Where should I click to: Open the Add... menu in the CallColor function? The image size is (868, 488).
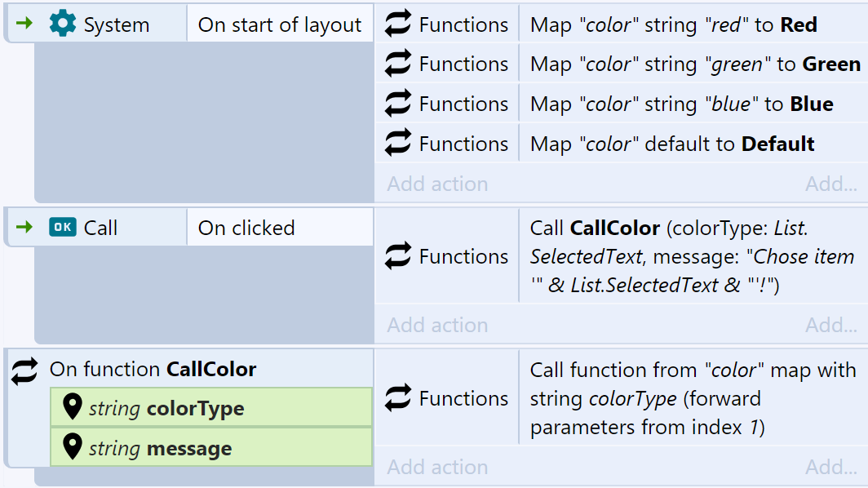click(831, 467)
